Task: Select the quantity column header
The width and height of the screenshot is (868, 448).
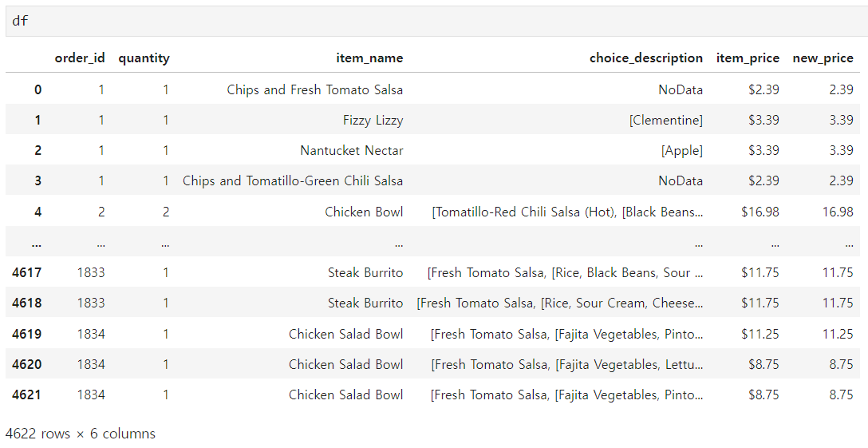Action: (144, 58)
